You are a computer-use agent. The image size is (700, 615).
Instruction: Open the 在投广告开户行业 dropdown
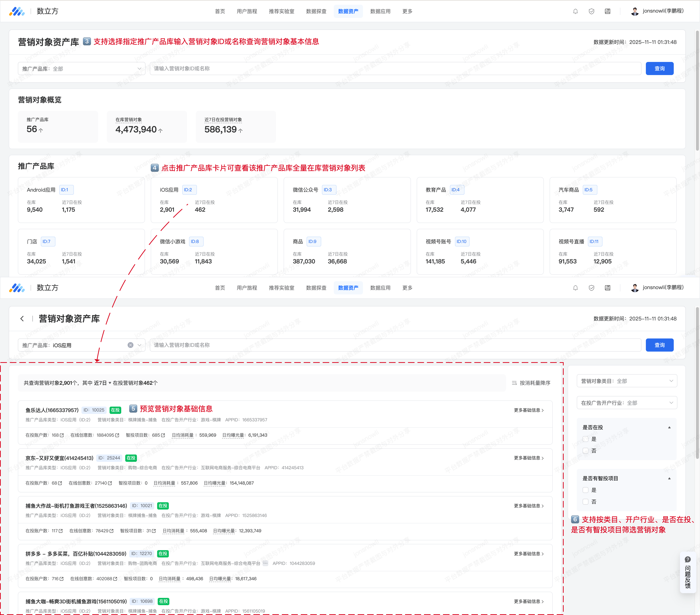627,403
